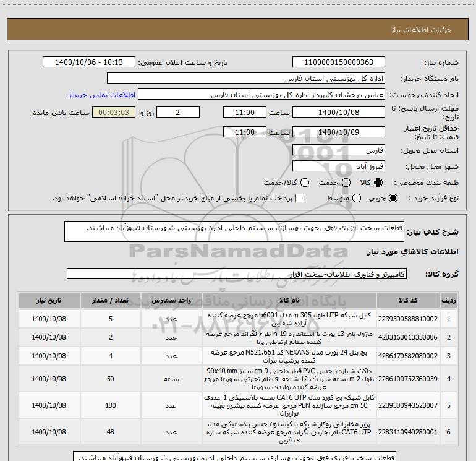Click quantity 180 in row 5
The image size is (476, 461).
(x=111, y=405)
